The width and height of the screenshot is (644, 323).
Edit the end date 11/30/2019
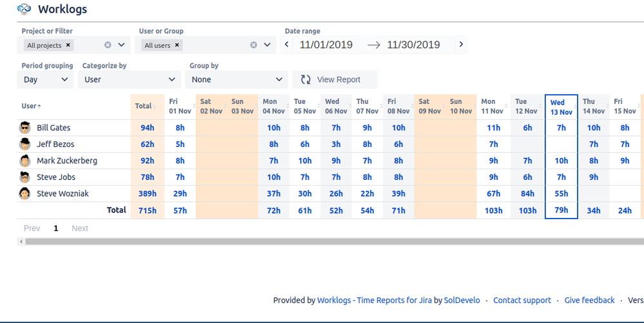[x=413, y=44]
